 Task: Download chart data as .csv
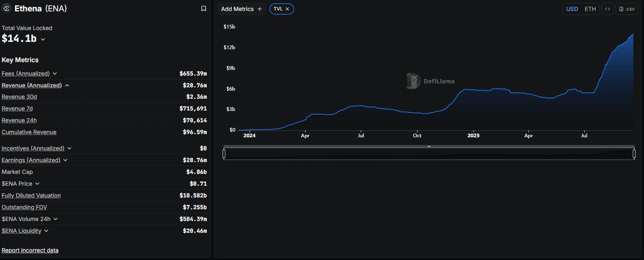627,9
